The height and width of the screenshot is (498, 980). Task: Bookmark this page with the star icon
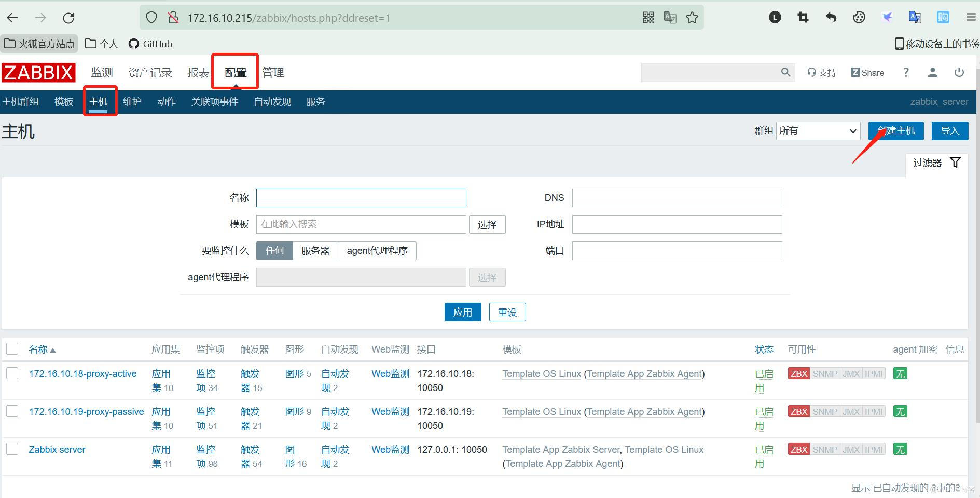pyautogui.click(x=692, y=18)
